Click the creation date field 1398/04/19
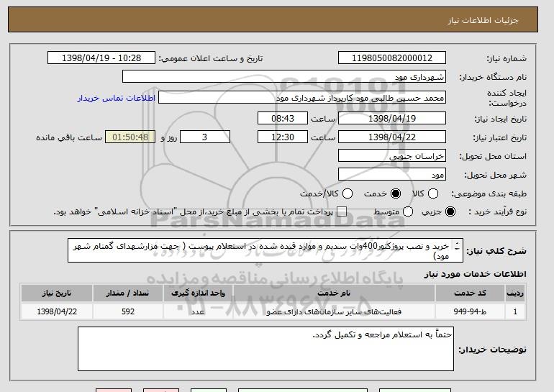 (x=392, y=118)
